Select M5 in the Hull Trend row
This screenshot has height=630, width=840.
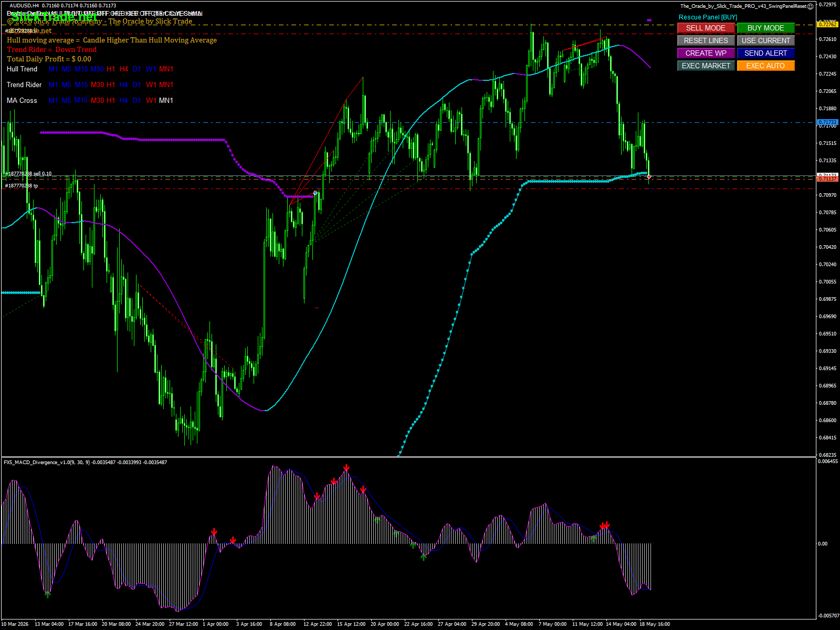67,69
